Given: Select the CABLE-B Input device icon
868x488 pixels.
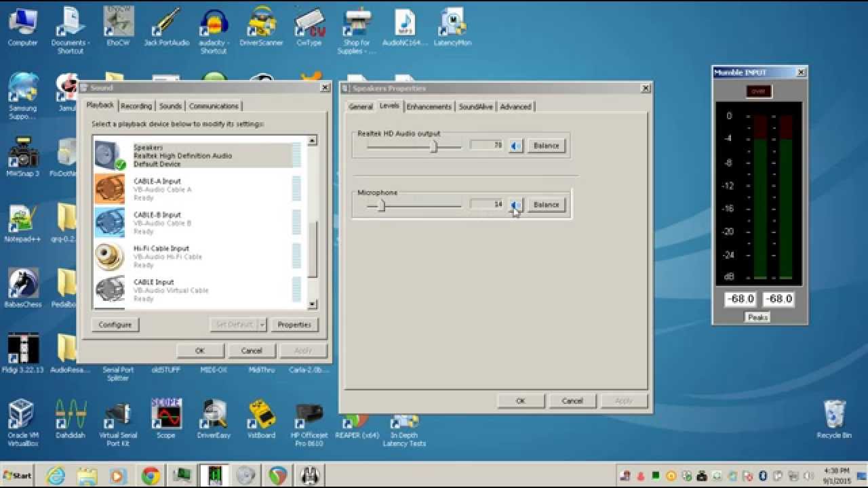Looking at the screenshot, I should (x=110, y=222).
